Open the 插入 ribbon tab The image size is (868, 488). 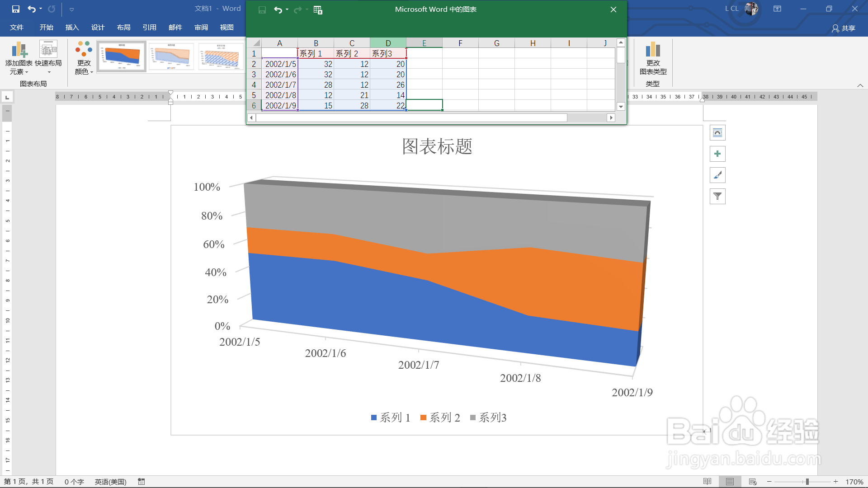coord(72,28)
